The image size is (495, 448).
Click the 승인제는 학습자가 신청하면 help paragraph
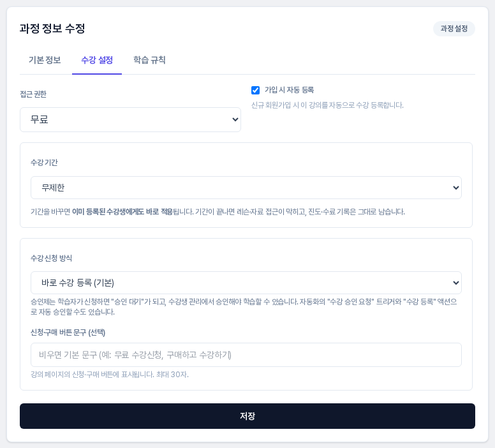coord(244,307)
